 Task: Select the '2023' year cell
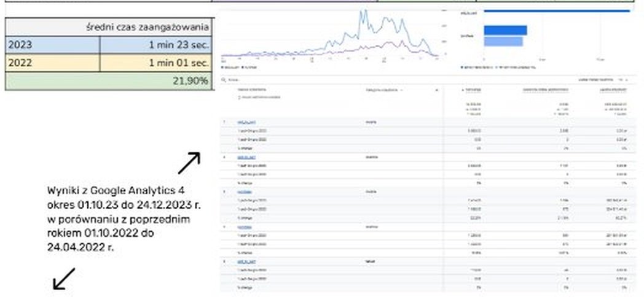[53, 45]
